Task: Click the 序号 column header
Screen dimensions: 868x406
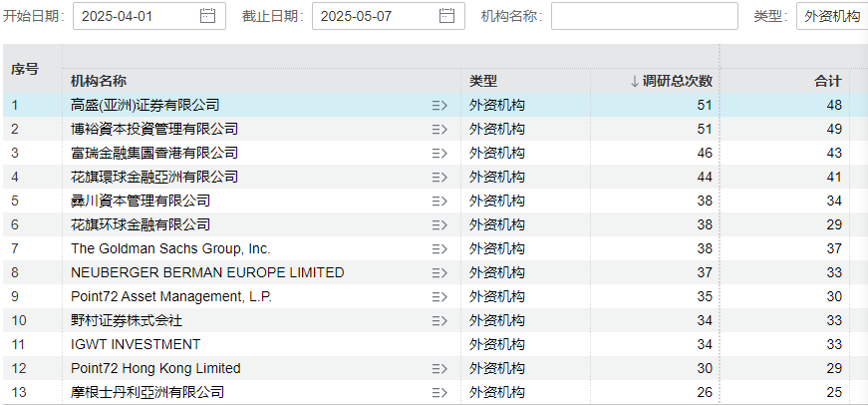Action: tap(25, 69)
